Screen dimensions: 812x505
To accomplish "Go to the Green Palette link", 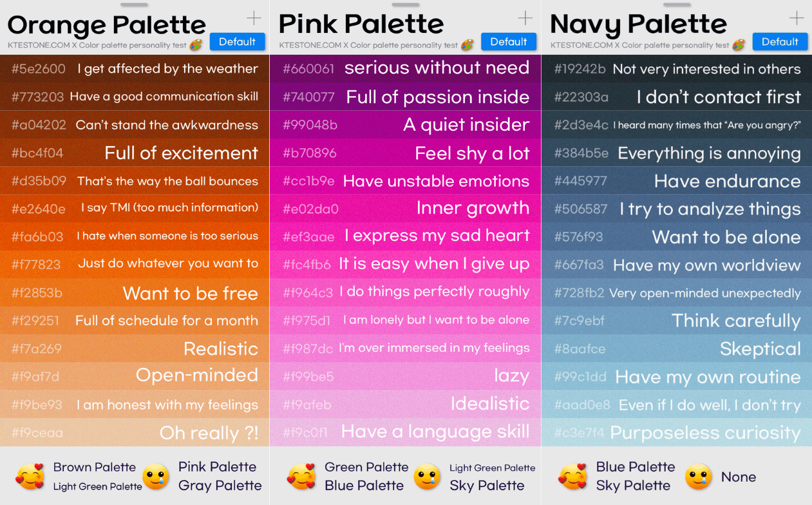I will click(366, 467).
